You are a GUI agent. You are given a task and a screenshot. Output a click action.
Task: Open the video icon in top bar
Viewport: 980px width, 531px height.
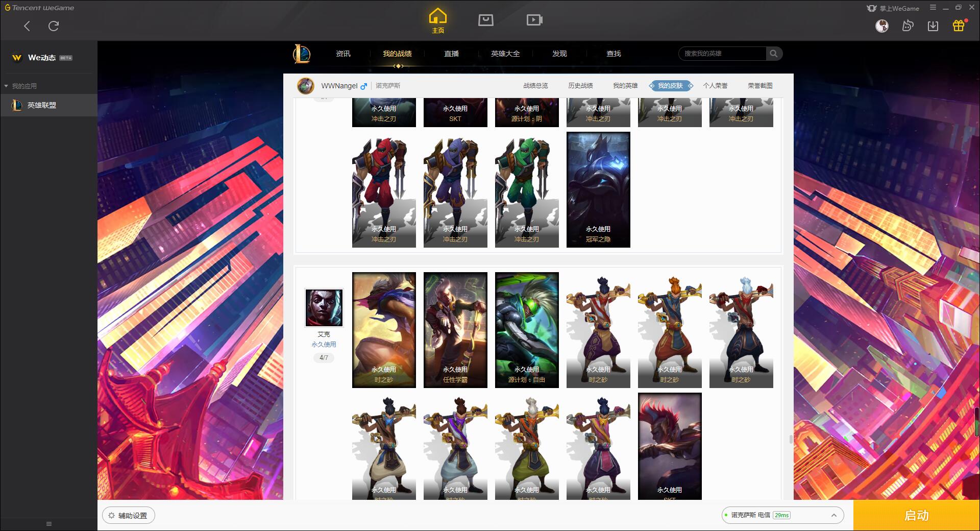click(534, 20)
